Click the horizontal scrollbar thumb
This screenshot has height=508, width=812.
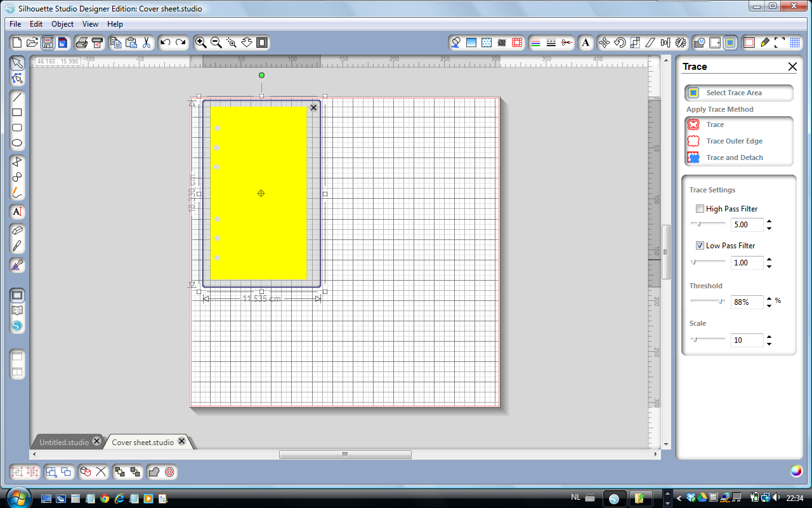pyautogui.click(x=345, y=454)
